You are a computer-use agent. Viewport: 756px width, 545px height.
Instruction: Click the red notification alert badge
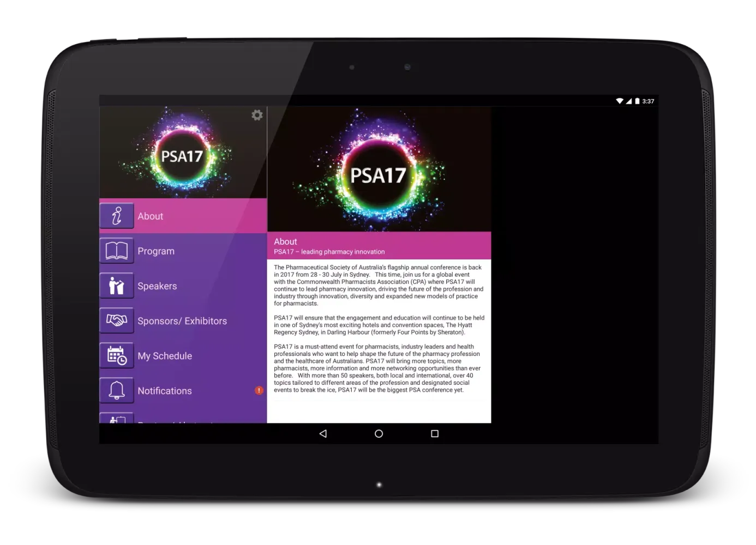click(259, 390)
